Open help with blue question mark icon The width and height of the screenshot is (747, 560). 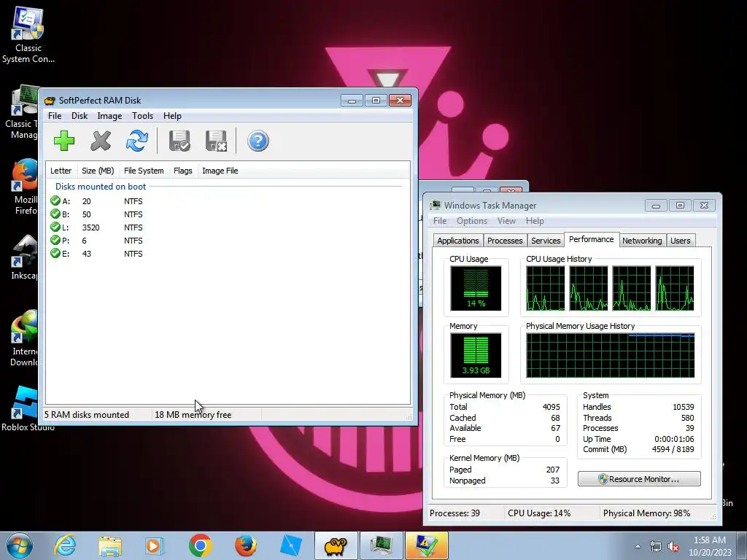tap(258, 141)
